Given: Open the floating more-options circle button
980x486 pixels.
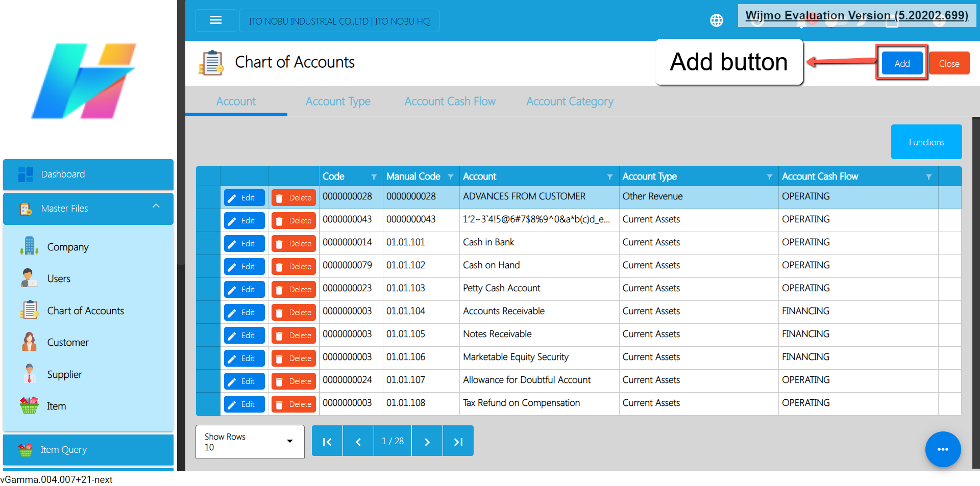Looking at the screenshot, I should coord(943,449).
